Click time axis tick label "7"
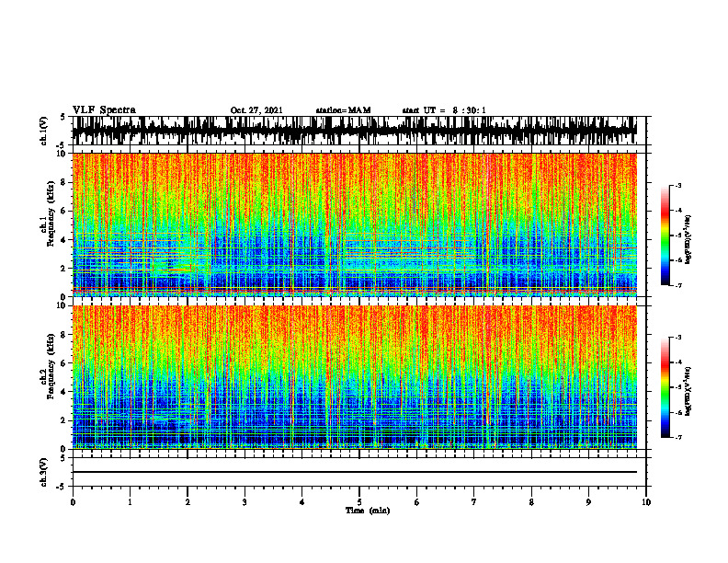The width and height of the screenshot is (728, 563). click(474, 502)
